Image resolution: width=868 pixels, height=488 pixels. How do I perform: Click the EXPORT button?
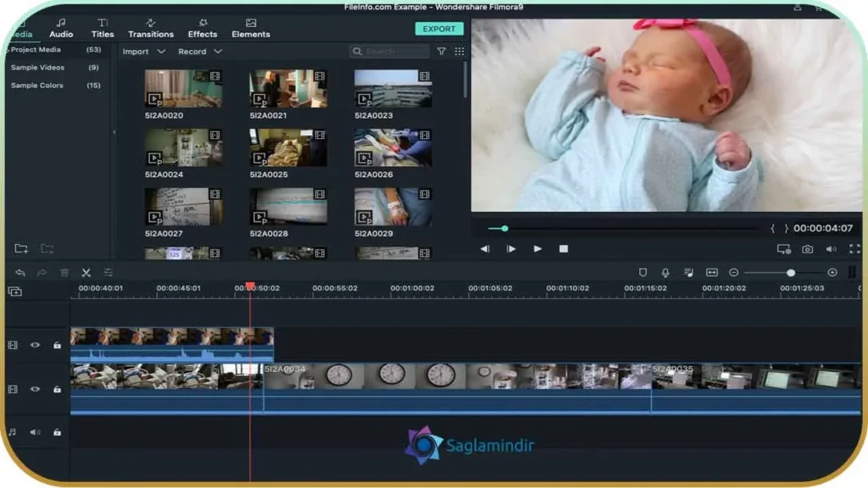pos(438,28)
